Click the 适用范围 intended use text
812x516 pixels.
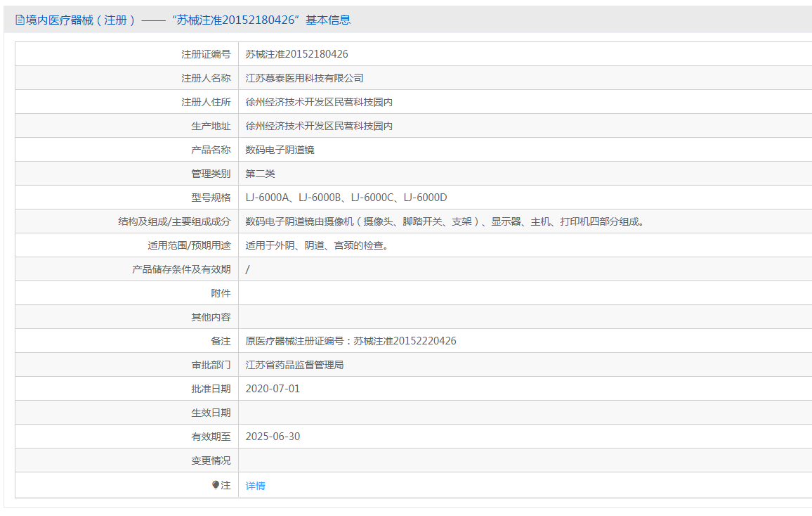click(x=316, y=245)
